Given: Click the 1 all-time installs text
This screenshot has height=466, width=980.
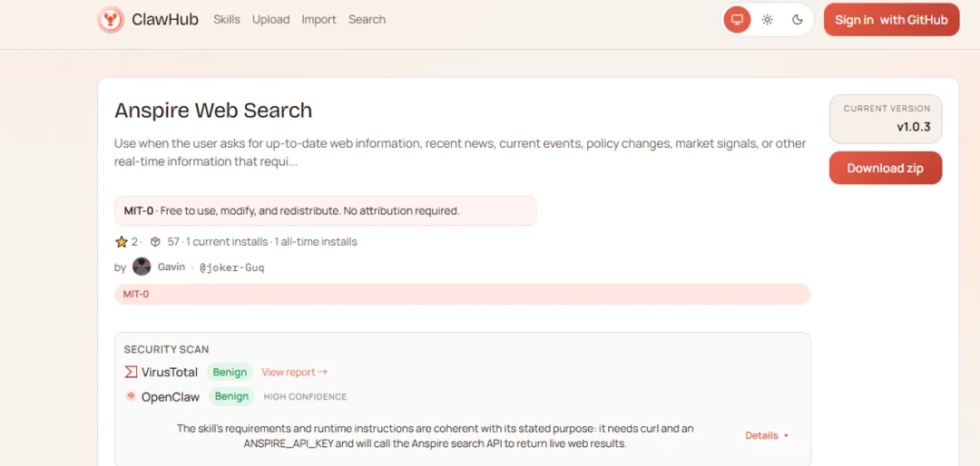Looking at the screenshot, I should click(316, 242).
